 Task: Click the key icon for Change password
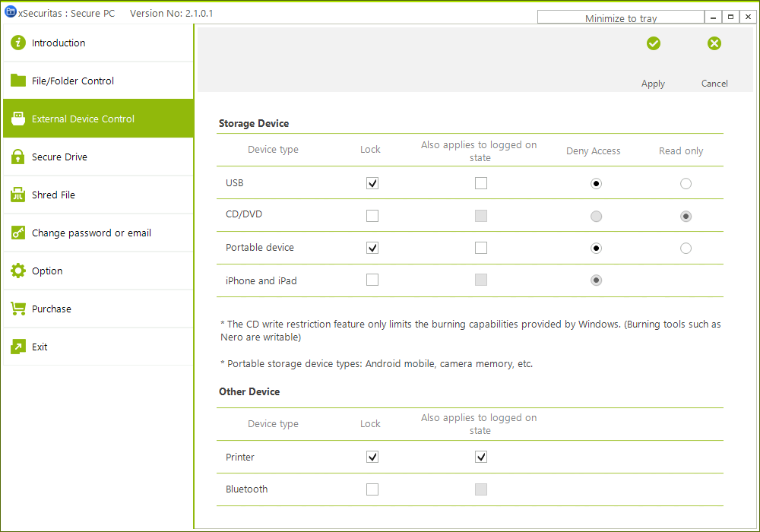18,233
